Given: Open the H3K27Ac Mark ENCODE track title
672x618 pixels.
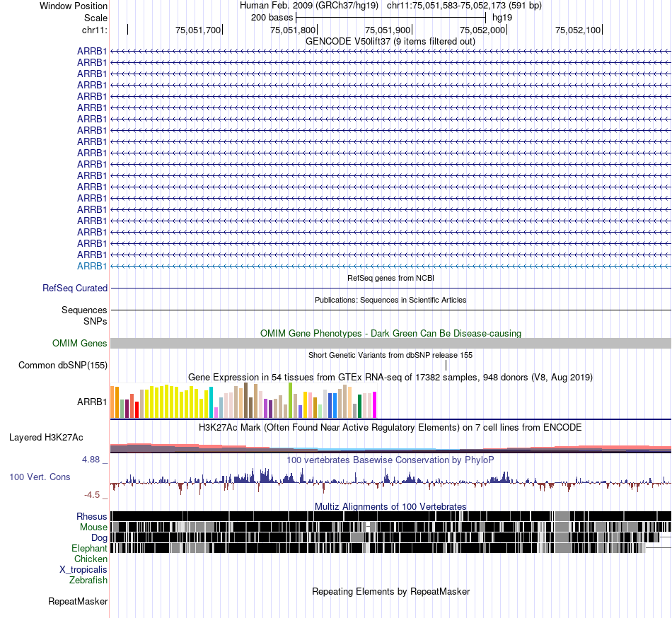Looking at the screenshot, I should (x=390, y=427).
